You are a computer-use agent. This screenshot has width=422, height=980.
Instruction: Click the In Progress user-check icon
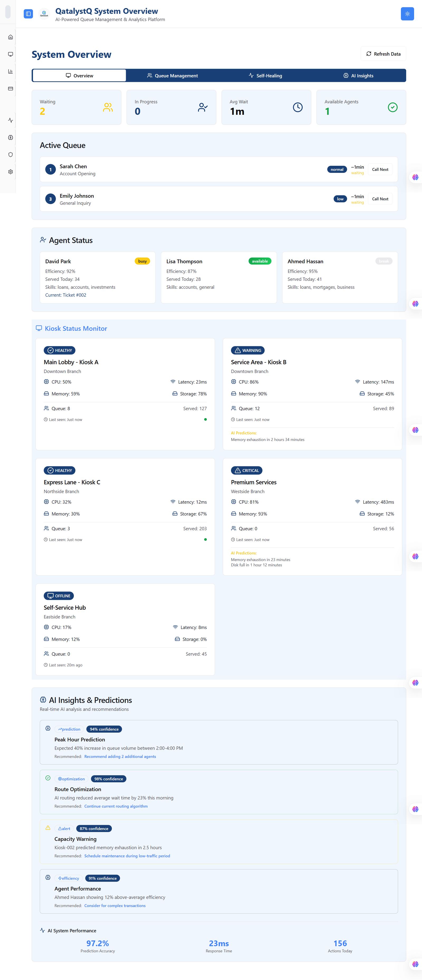click(x=203, y=107)
